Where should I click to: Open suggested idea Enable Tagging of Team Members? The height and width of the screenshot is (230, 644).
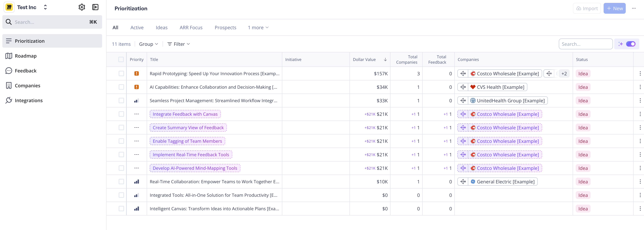187,141
